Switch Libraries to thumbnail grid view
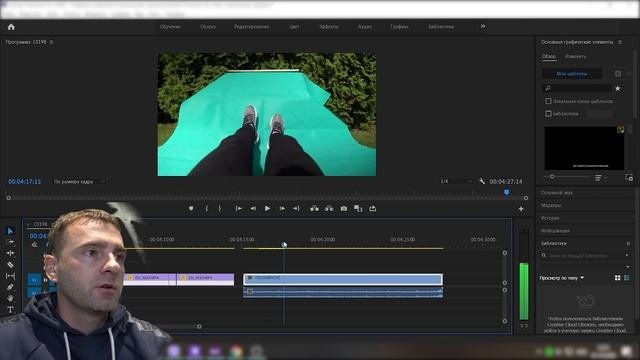The height and width of the screenshot is (360, 640). coord(618,278)
